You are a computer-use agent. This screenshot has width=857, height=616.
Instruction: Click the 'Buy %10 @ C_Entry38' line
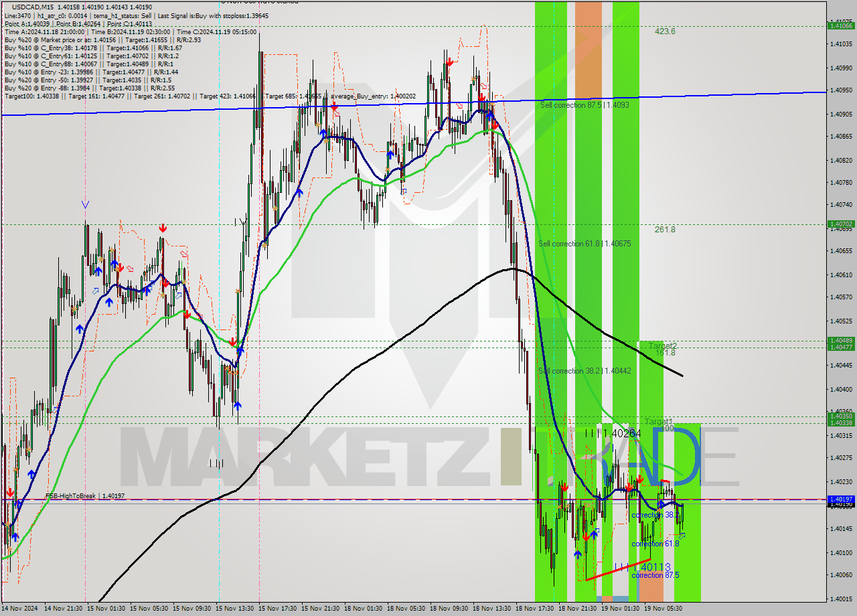pyautogui.click(x=93, y=48)
